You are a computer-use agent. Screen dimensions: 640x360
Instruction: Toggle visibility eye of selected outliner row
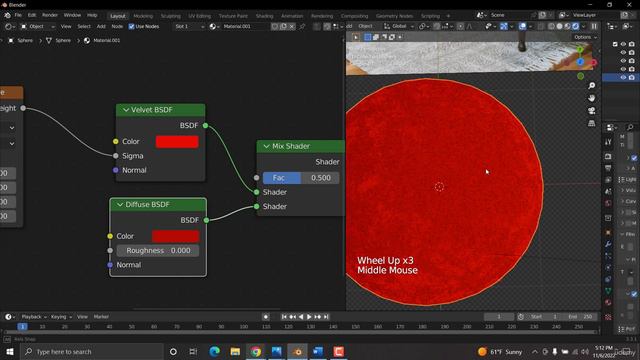click(x=623, y=77)
